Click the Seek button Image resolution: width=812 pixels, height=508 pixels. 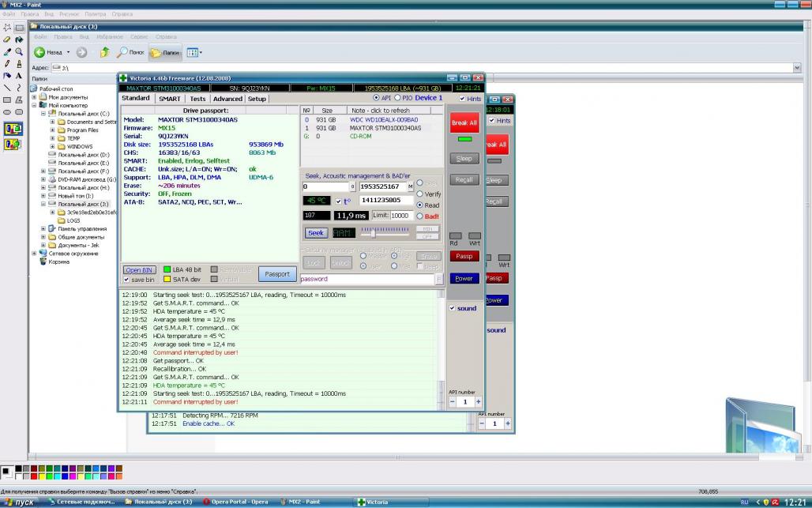click(x=316, y=233)
